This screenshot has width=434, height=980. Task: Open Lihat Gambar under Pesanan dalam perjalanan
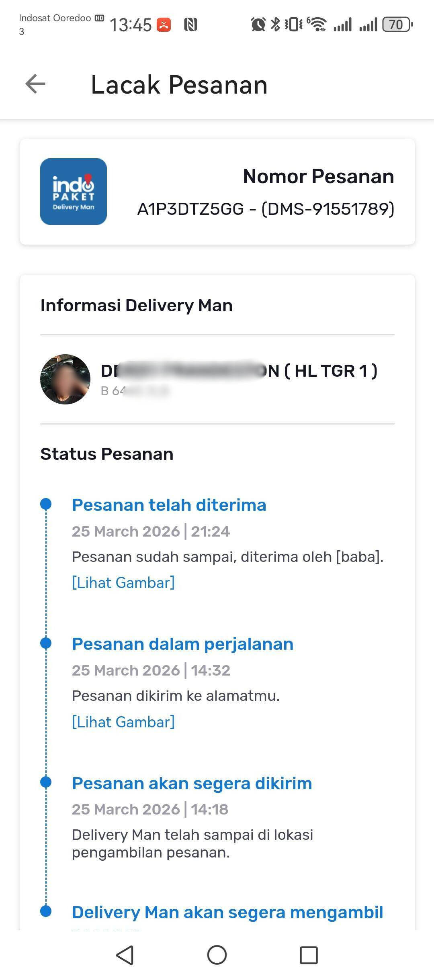[x=123, y=721]
